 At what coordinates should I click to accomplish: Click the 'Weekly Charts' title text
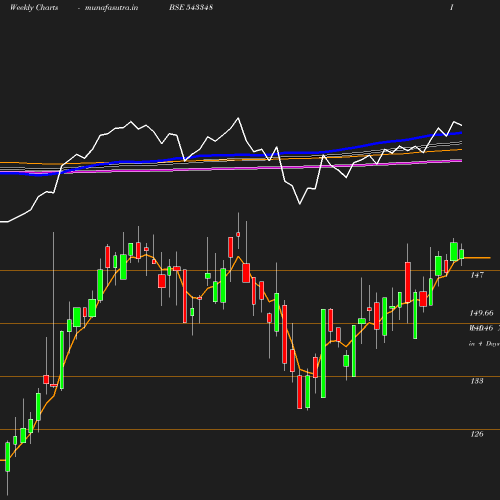[34, 7]
